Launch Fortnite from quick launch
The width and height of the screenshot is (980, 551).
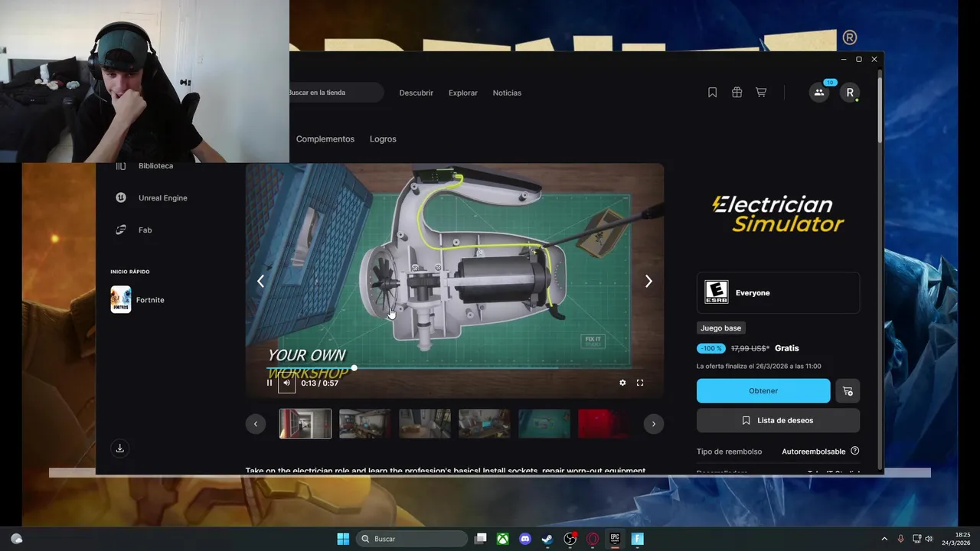(138, 300)
